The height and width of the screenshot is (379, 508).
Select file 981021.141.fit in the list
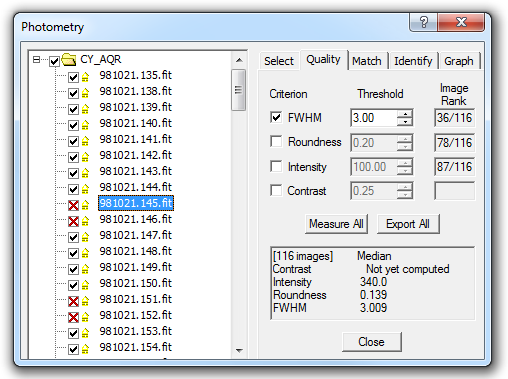135,139
